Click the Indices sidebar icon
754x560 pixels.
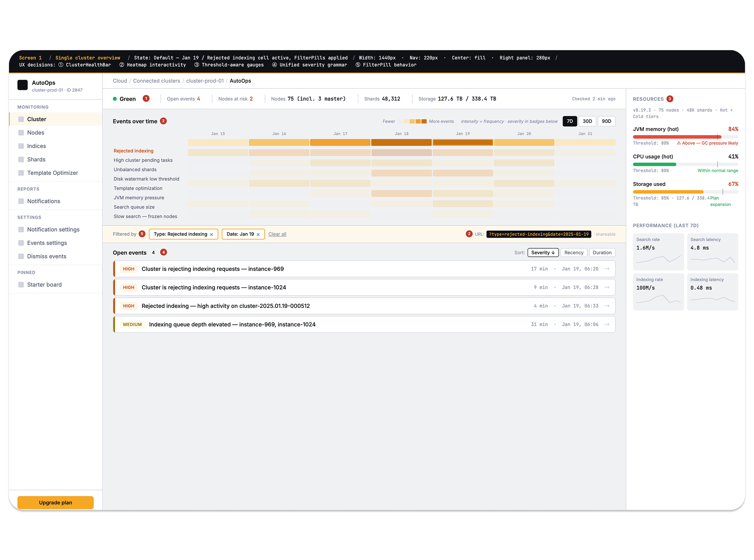tap(21, 146)
